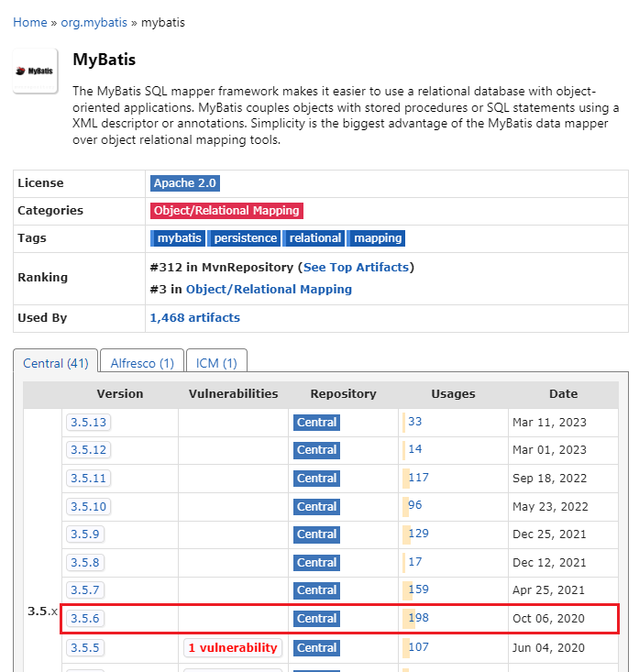
Task: Open version 3.5.8
Action: tap(85, 562)
